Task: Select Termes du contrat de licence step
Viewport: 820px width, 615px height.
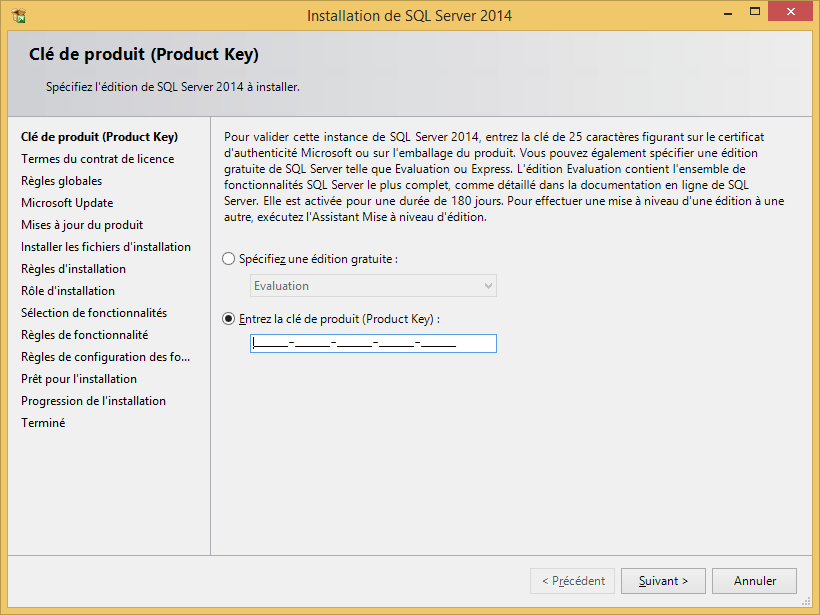Action: click(97, 159)
